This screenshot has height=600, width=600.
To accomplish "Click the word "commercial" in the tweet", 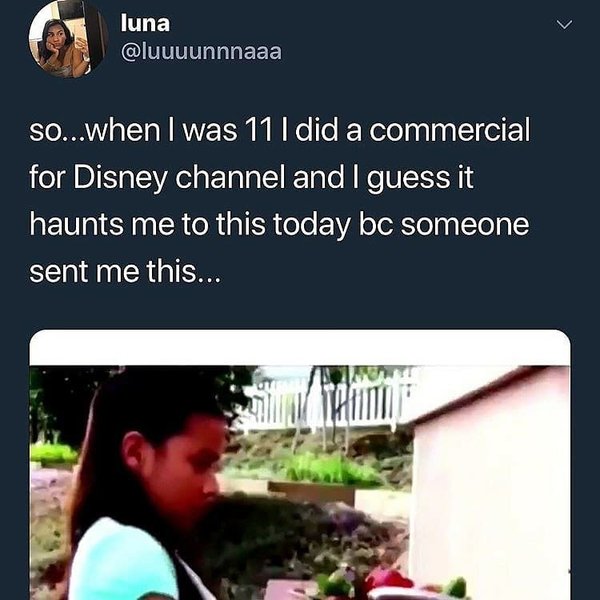I will (450, 130).
